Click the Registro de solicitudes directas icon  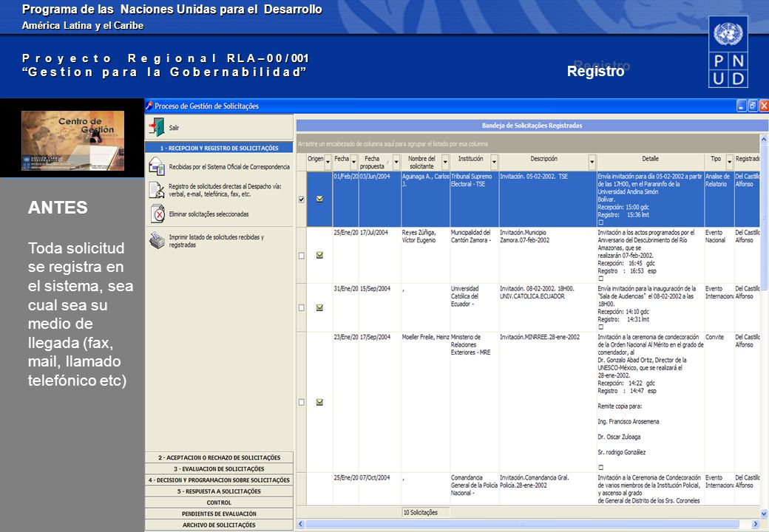click(x=157, y=190)
